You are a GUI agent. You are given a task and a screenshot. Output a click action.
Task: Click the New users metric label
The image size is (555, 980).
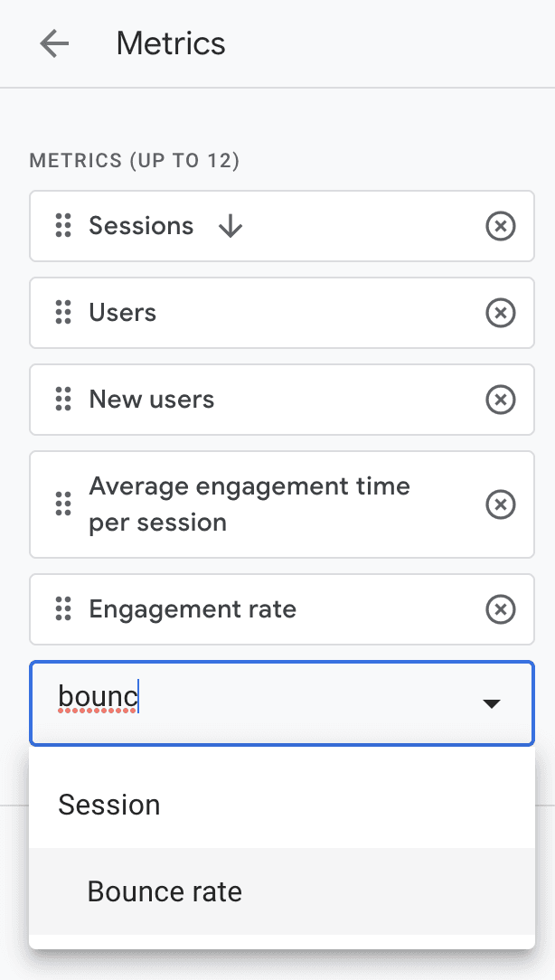[152, 400]
